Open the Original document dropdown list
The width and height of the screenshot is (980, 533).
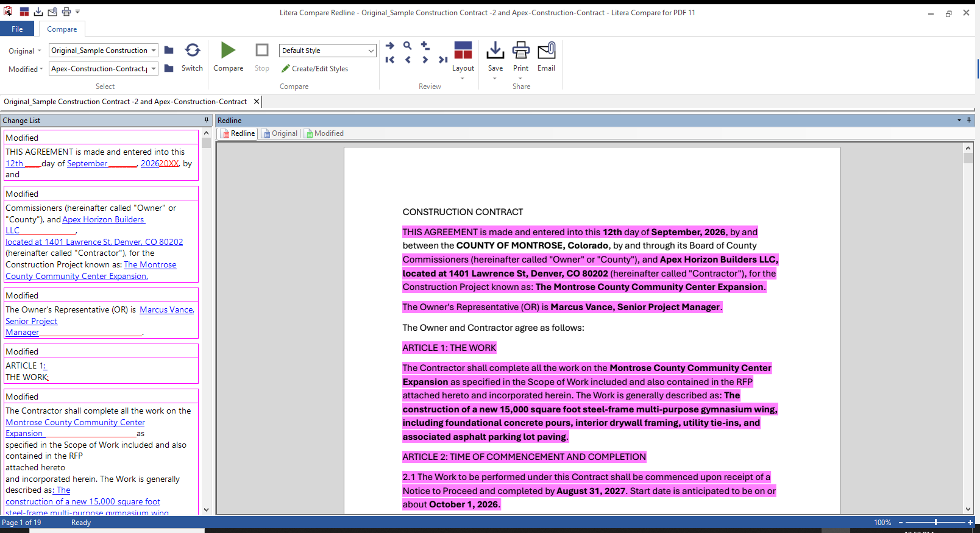(x=154, y=51)
